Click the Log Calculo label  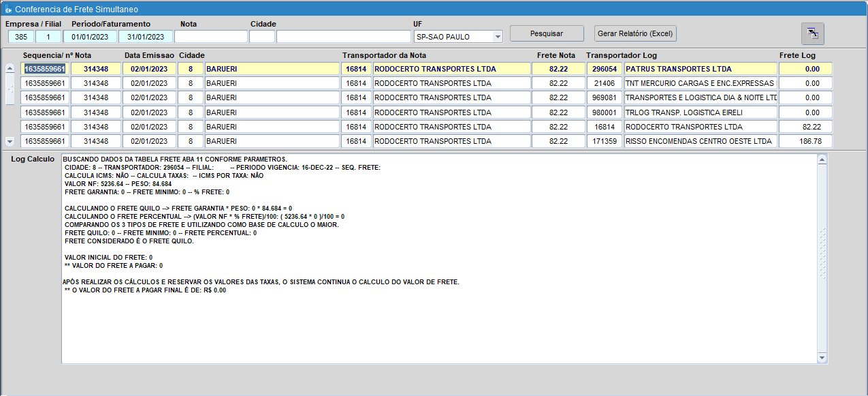[x=33, y=159]
